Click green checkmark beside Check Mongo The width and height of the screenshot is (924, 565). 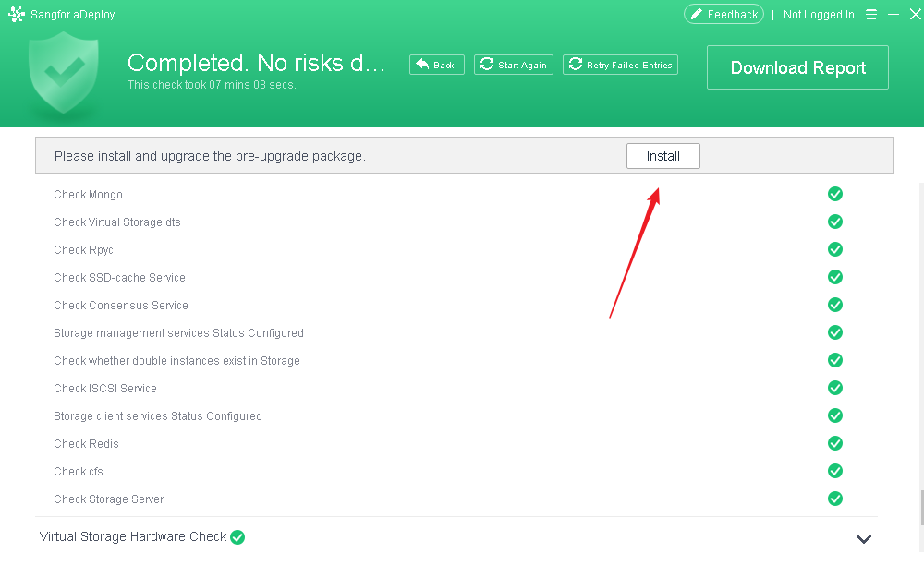click(x=835, y=194)
